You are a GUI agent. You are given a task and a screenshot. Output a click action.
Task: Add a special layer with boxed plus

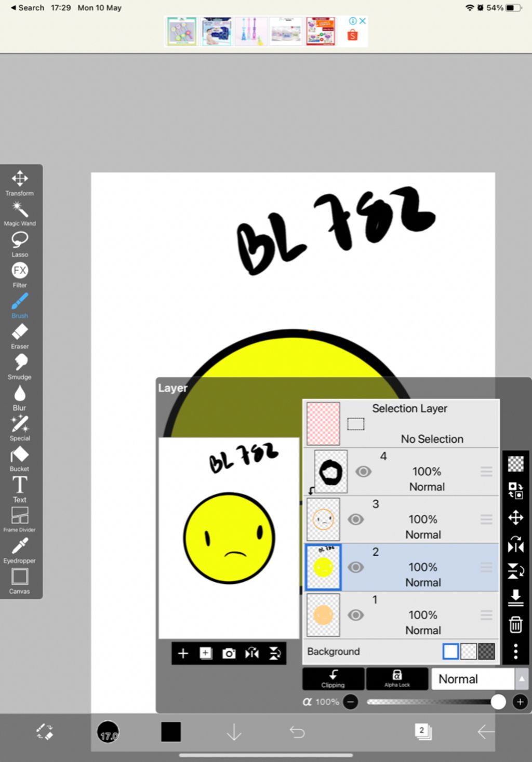click(x=206, y=653)
